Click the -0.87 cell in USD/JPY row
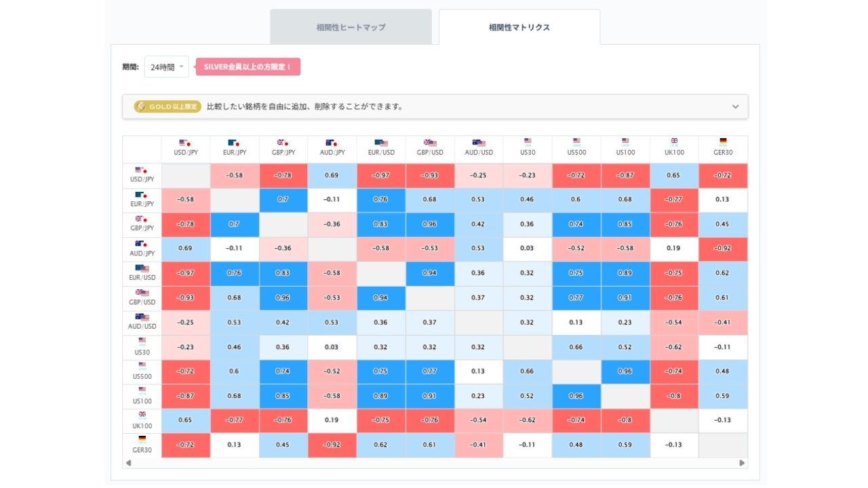Screen dimensions: 868x488 tap(625, 176)
